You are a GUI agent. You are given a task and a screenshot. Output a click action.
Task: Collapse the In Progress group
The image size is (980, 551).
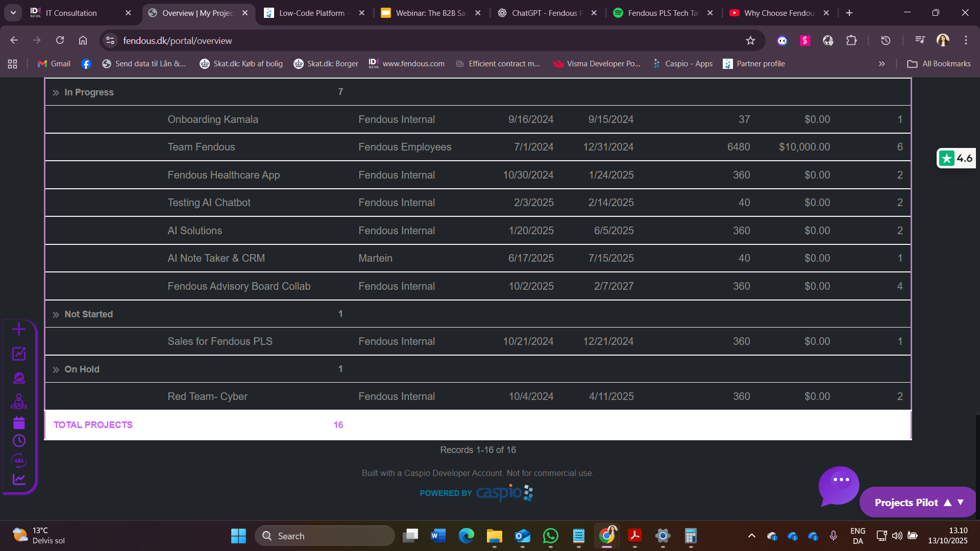click(56, 93)
